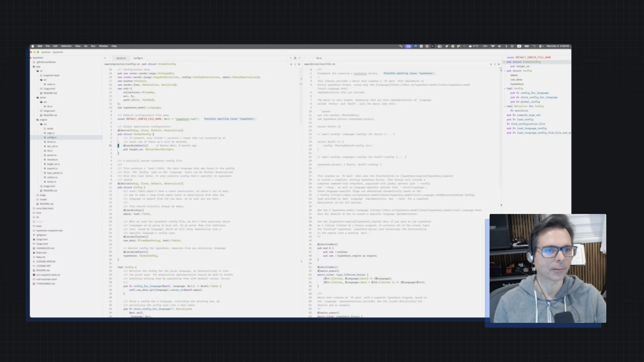Image resolution: width=644 pixels, height=362 pixels.
Task: Open the Go menu
Action: click(86, 46)
